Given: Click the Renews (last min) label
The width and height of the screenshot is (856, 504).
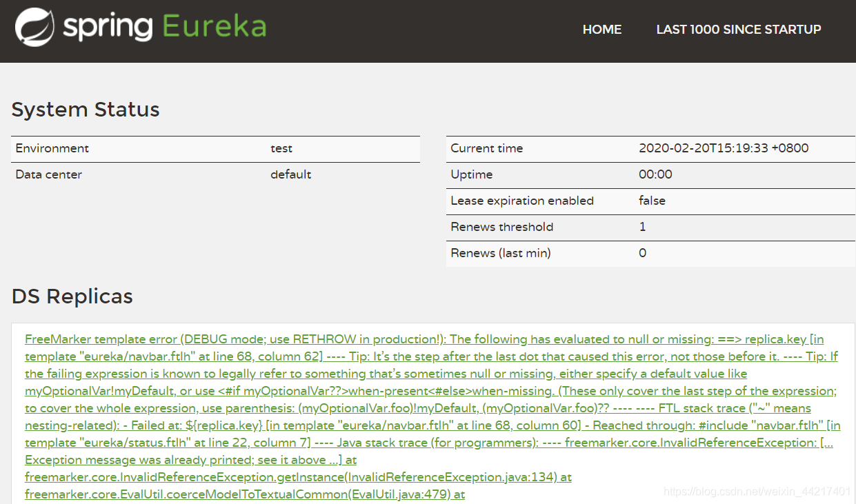Looking at the screenshot, I should [x=501, y=253].
